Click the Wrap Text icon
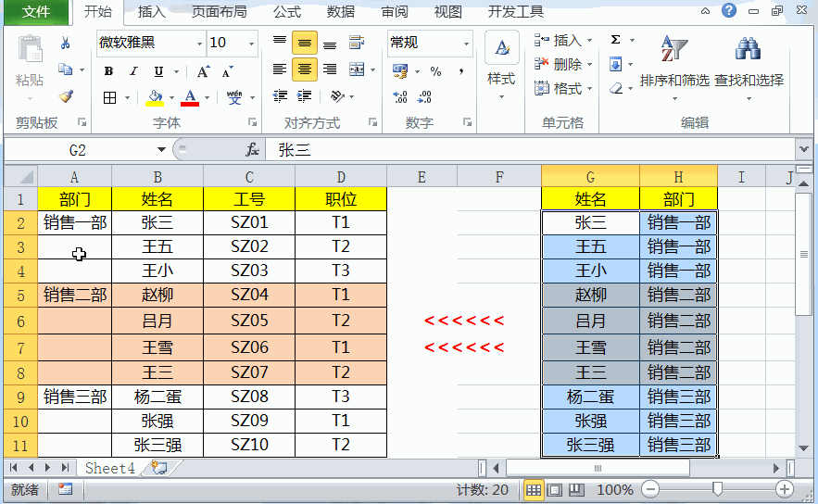 point(357,43)
